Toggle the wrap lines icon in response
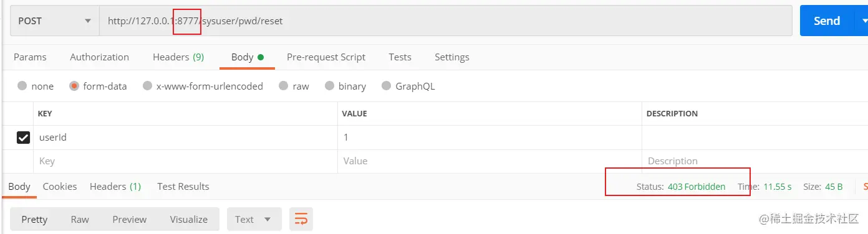The image size is (868, 234). pyautogui.click(x=301, y=219)
